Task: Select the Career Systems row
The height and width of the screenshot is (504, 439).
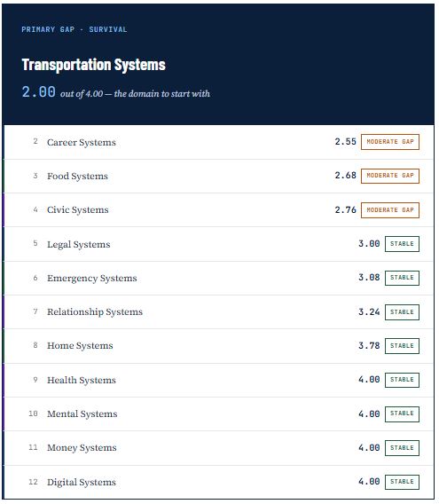Action: click(x=219, y=142)
